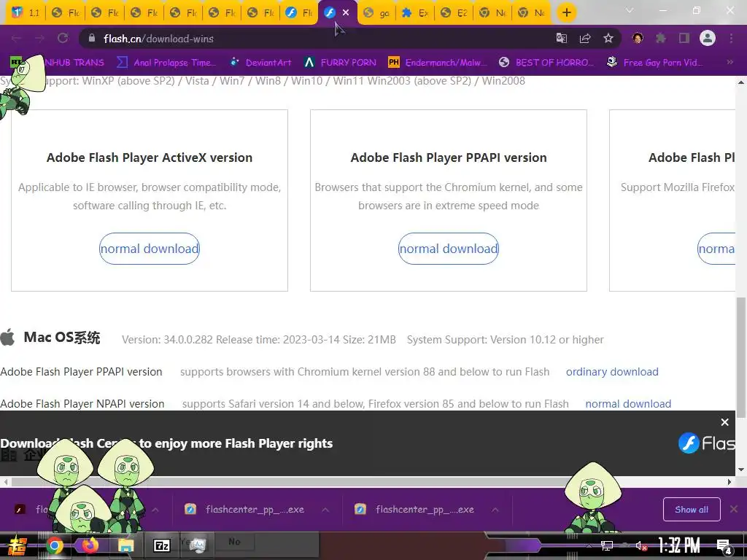Switch to the inactive tab with blue Flash icon
The height and width of the screenshot is (560, 747).
click(299, 13)
